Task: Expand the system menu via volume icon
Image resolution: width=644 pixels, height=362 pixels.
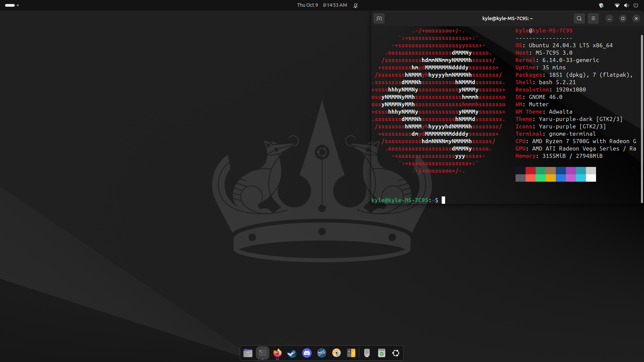Action: [x=626, y=5]
